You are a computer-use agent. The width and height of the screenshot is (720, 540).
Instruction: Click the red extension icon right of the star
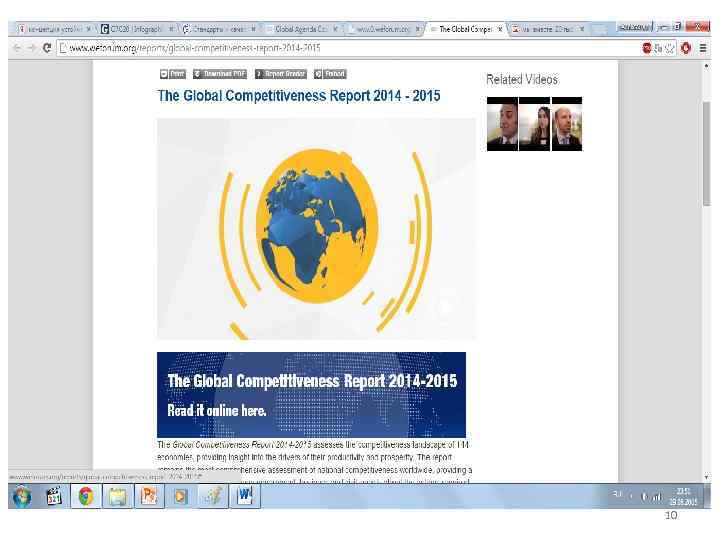(686, 48)
